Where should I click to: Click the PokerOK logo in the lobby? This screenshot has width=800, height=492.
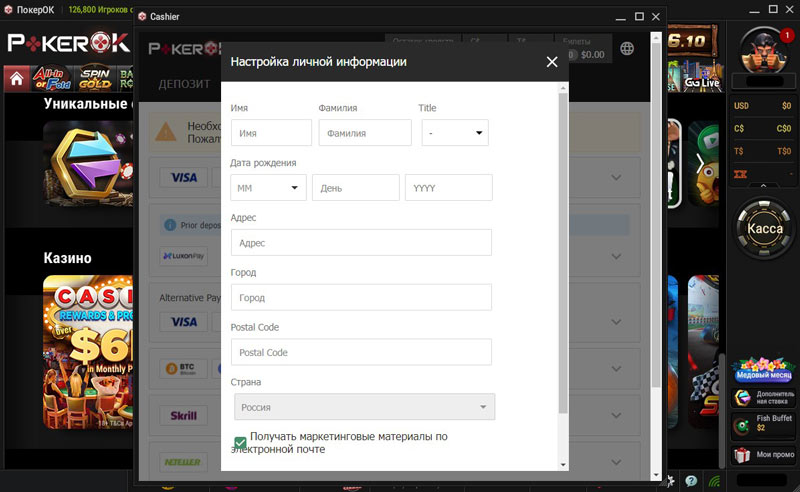coord(69,43)
